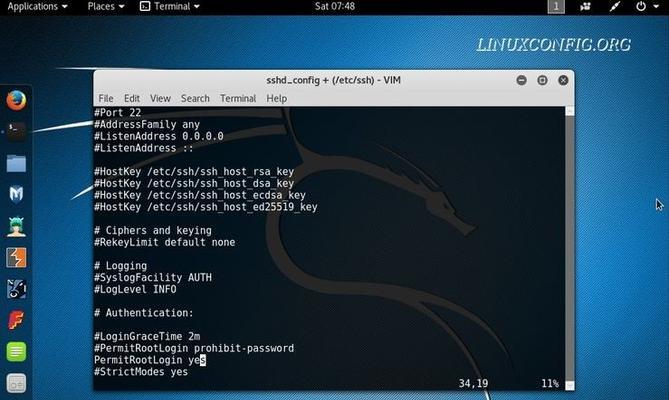Screen dimensions: 669x400
Task: Click workspace indicator 1 in top bar
Action: (556, 6)
